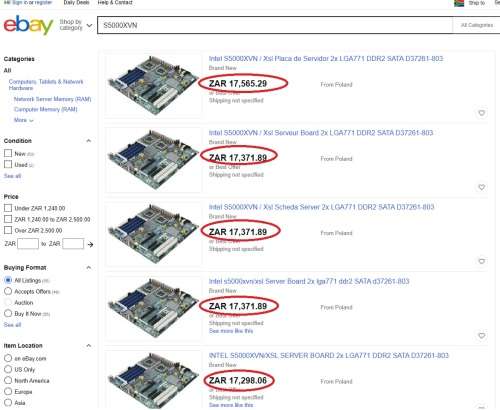Image resolution: width=500 pixels, height=410 pixels.
Task: Click See more like this under ZAR 17,298.06
Action: [x=231, y=405]
